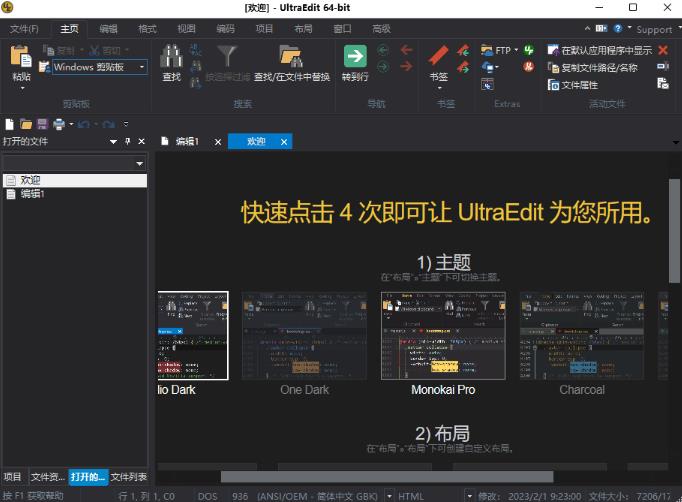Screen dimensions: 682x502
Task: Click the next bookmark icon with right arrow
Action: point(463,67)
